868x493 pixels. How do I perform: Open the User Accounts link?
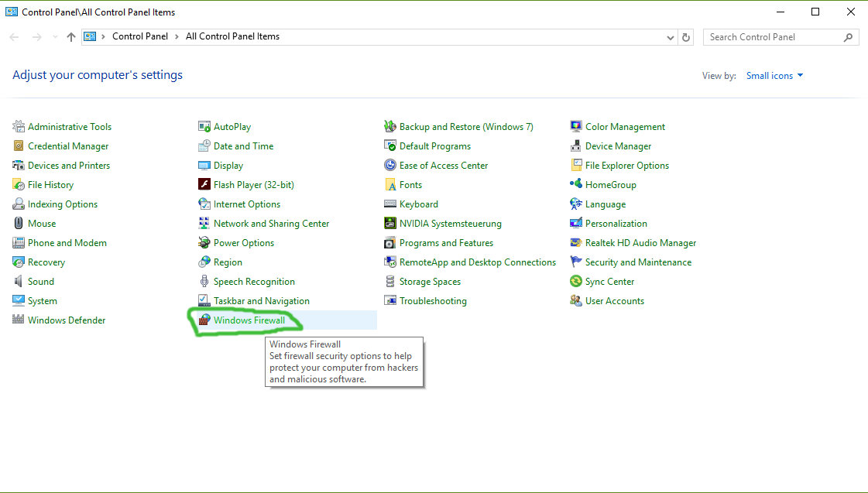[615, 301]
